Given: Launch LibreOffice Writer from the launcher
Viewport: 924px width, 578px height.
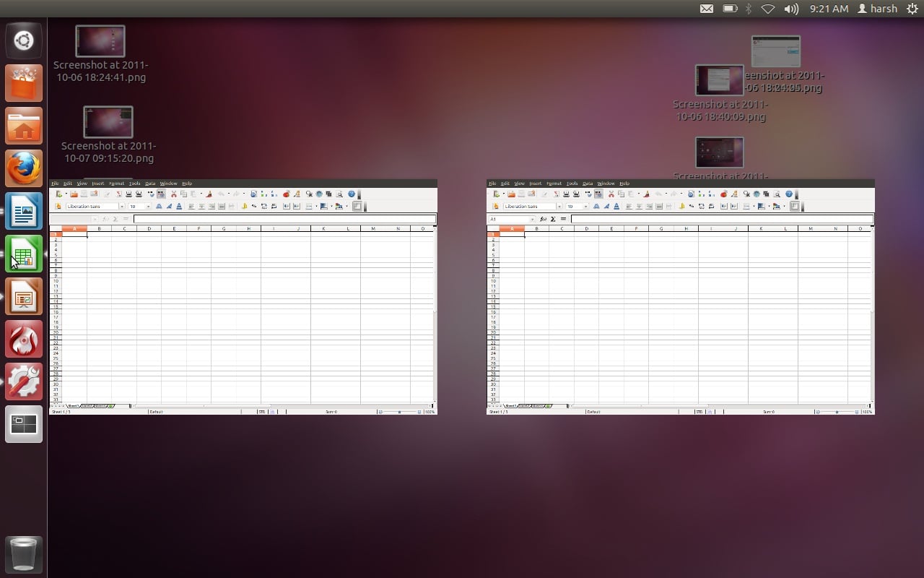Looking at the screenshot, I should click(24, 212).
